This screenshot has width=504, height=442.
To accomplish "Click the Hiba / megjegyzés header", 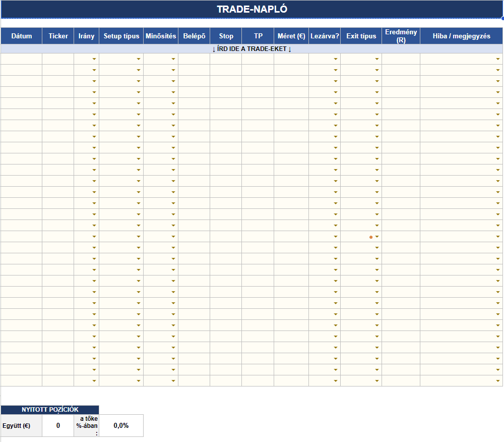I will pyautogui.click(x=461, y=36).
